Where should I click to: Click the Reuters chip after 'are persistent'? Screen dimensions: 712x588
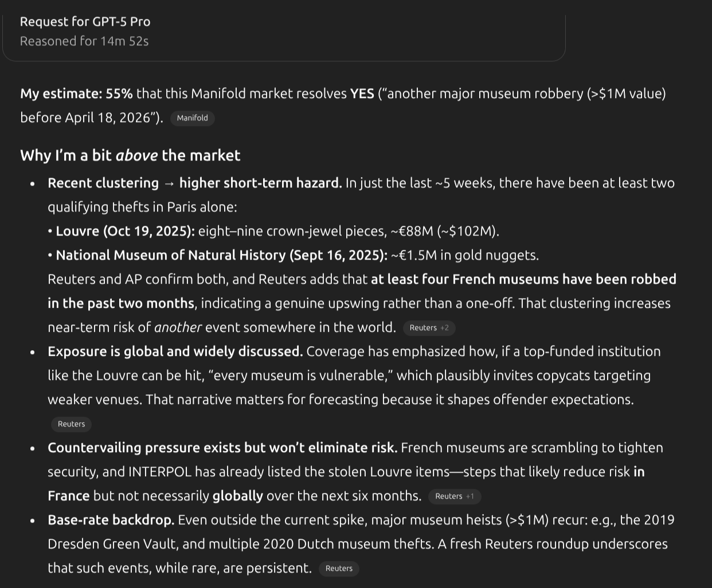[x=339, y=569]
